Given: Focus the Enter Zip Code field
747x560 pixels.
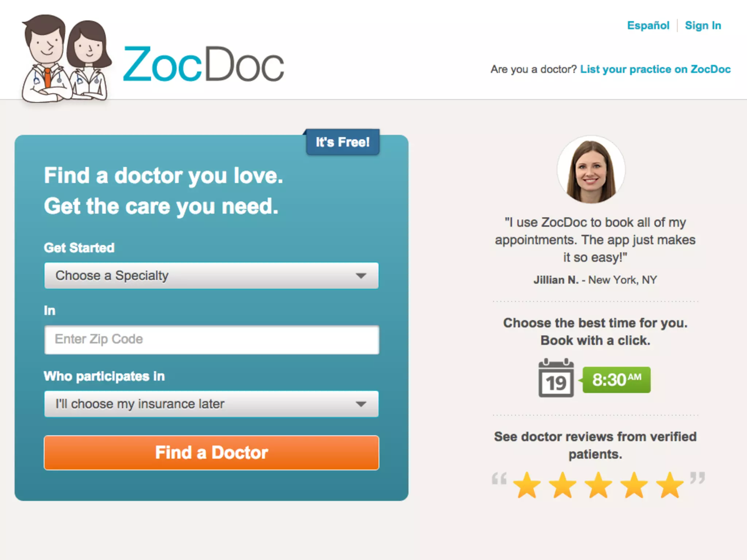Looking at the screenshot, I should (x=212, y=340).
